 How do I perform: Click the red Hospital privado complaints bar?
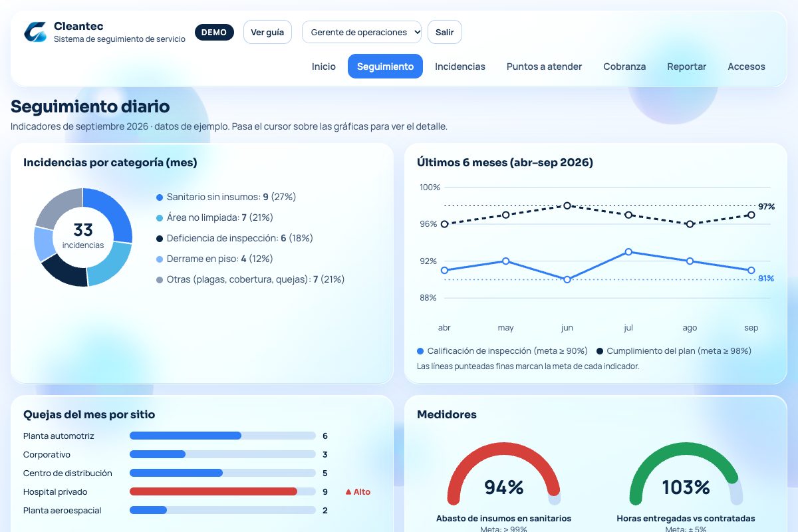[x=213, y=492]
